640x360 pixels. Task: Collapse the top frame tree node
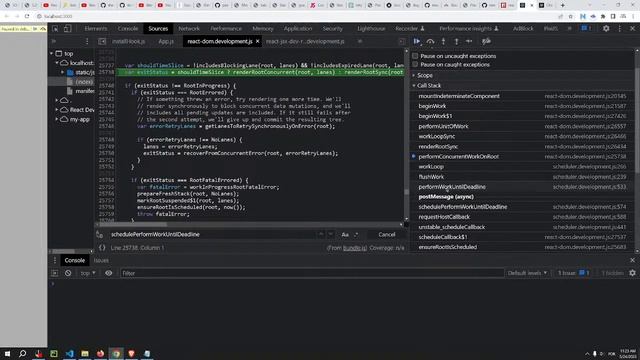(x=51, y=53)
